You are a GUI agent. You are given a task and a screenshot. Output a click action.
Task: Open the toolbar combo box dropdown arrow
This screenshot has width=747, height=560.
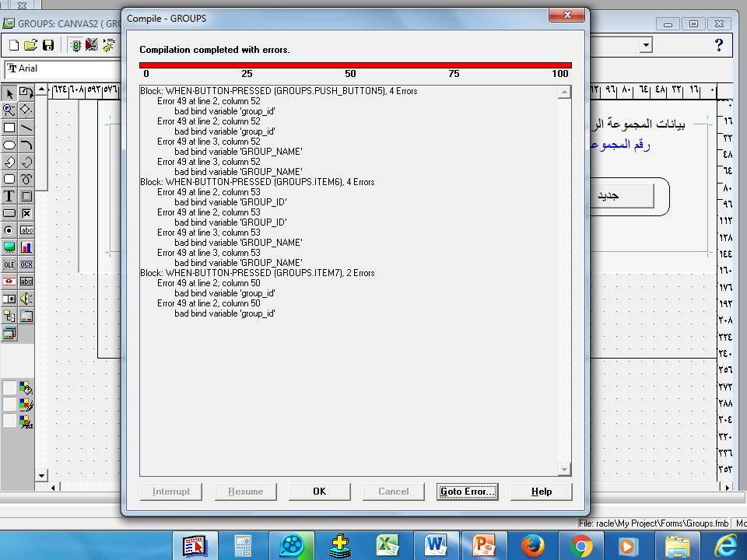pyautogui.click(x=646, y=46)
